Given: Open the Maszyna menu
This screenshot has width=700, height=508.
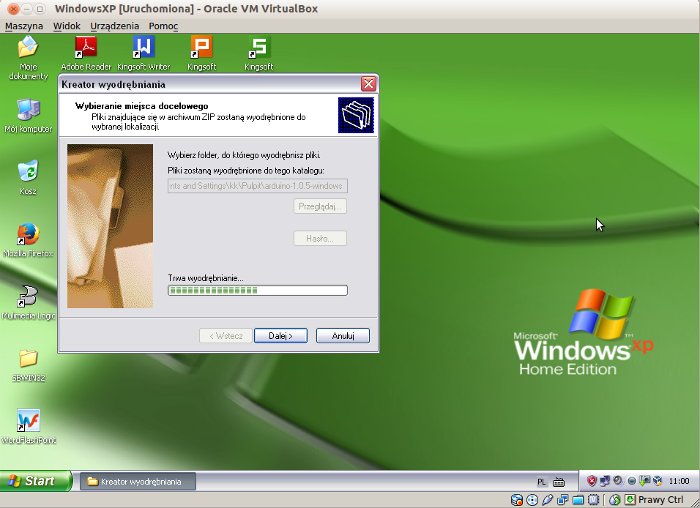Looking at the screenshot, I should pyautogui.click(x=24, y=26).
